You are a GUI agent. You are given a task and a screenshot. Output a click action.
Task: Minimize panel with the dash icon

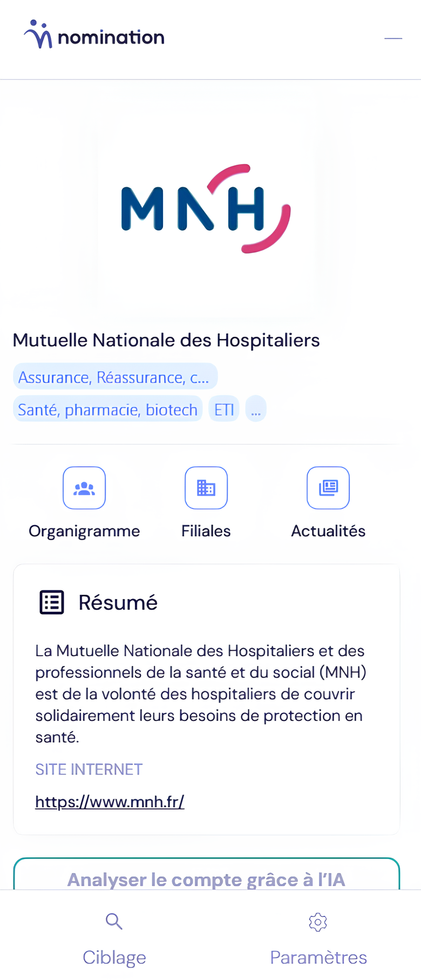393,38
